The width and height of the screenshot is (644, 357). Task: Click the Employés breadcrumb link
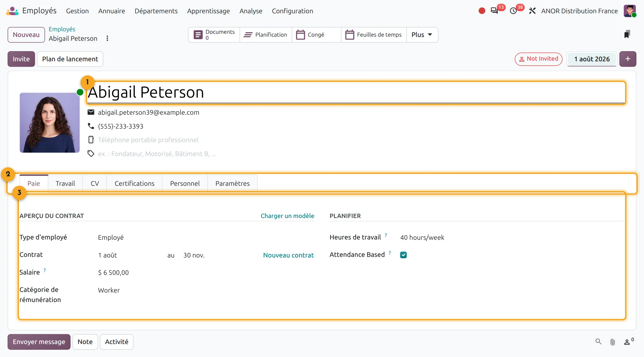click(62, 29)
